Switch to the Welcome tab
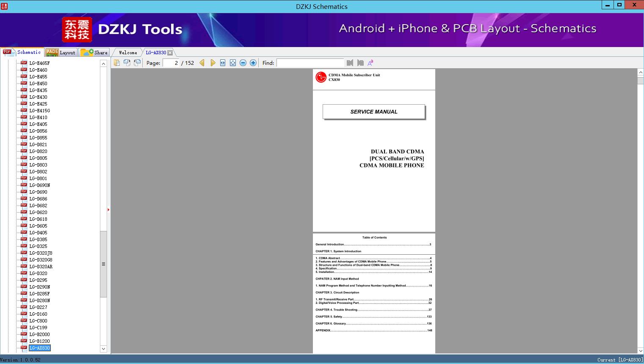This screenshot has width=644, height=364. [x=128, y=53]
